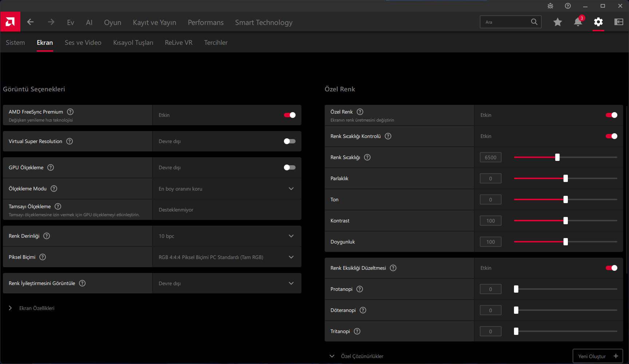
Task: Open favorites star icon
Action: pyautogui.click(x=558, y=22)
